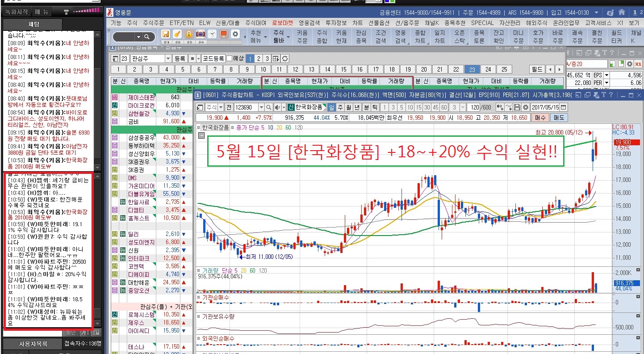Open chart settings gear icon
This screenshot has height=354, width=644.
click(x=526, y=107)
